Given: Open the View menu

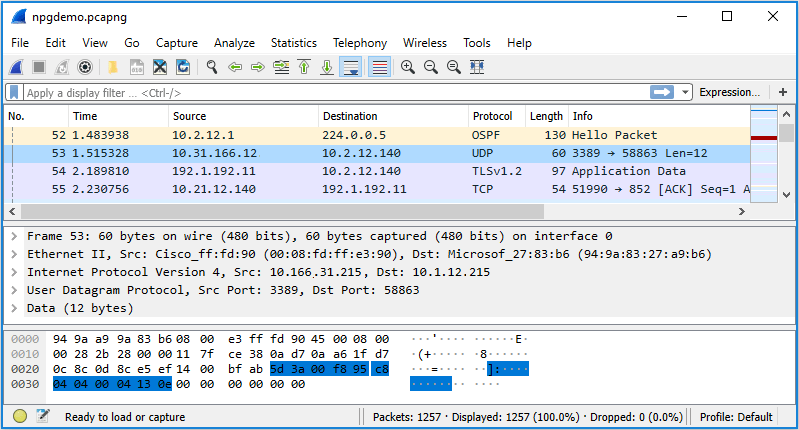Looking at the screenshot, I should coord(95,43).
